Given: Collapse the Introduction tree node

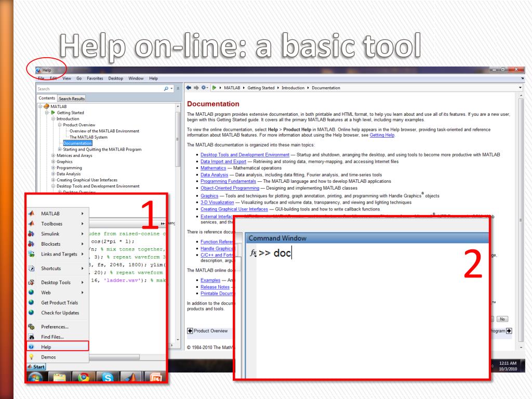Looking at the screenshot, I should click(54, 119).
